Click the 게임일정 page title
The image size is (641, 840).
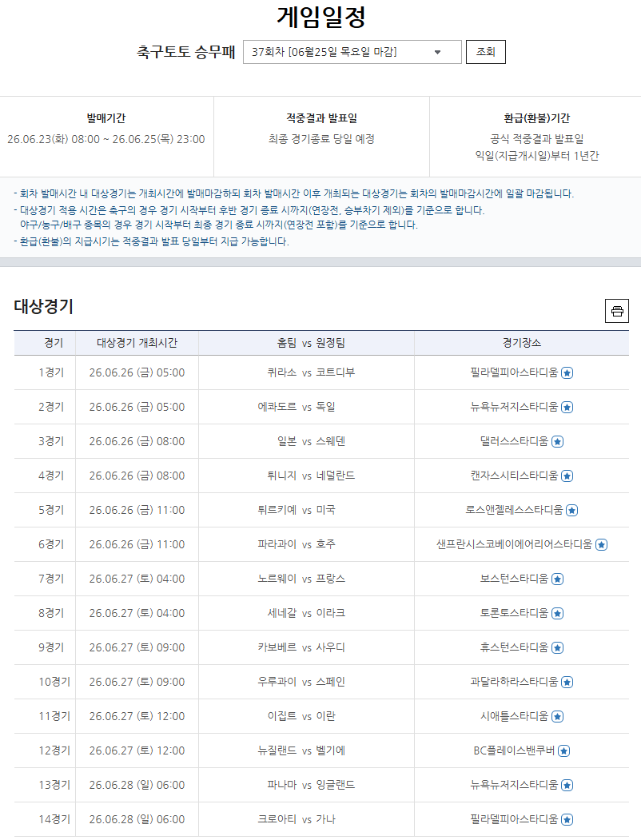[x=320, y=17]
